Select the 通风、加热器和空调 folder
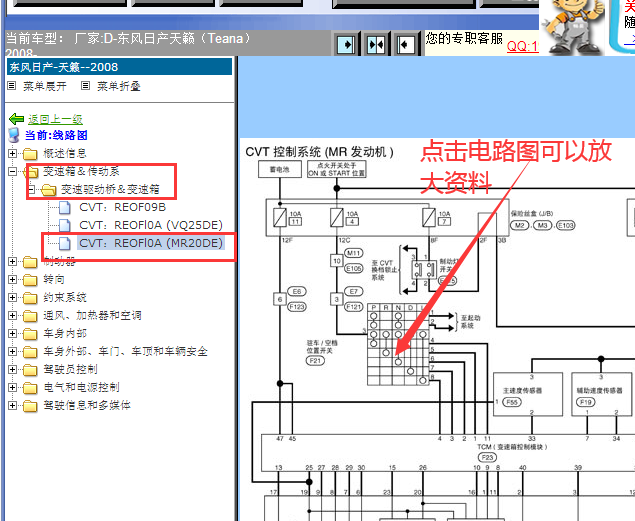The height and width of the screenshot is (521, 635). pyautogui.click(x=92, y=315)
